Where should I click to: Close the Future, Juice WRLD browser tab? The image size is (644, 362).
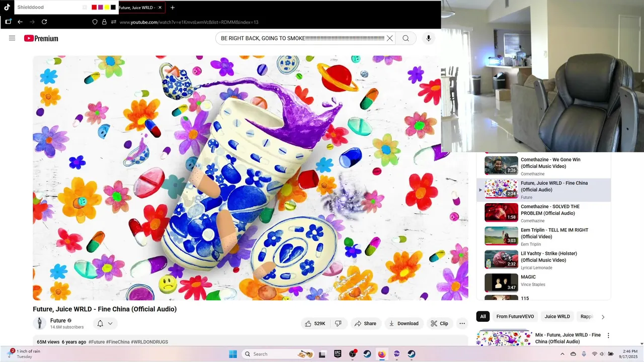(160, 8)
